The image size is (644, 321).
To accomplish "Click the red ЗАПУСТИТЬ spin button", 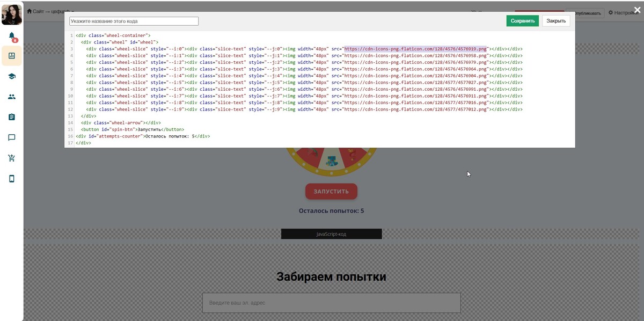I will (331, 191).
